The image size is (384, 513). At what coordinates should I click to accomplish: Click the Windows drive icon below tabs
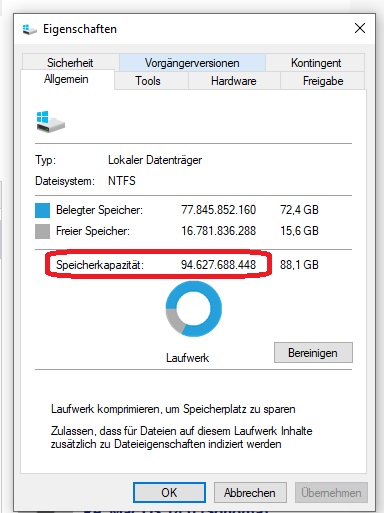pos(50,122)
